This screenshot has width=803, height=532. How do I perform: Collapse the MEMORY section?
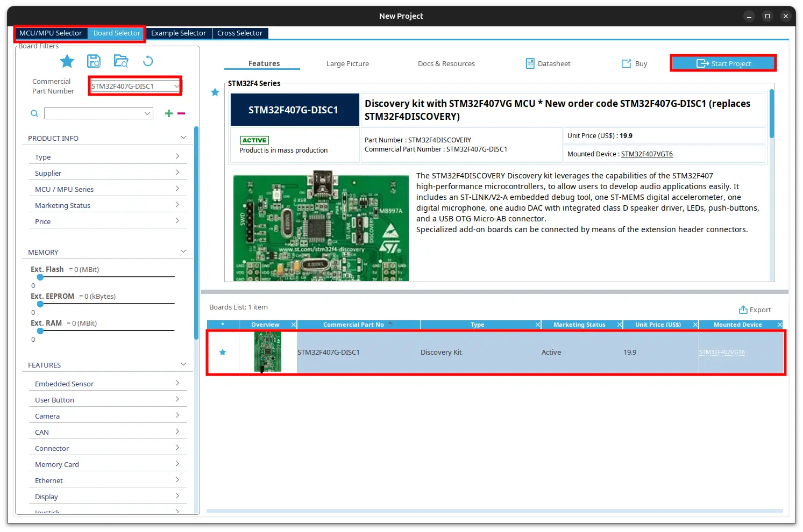[183, 251]
